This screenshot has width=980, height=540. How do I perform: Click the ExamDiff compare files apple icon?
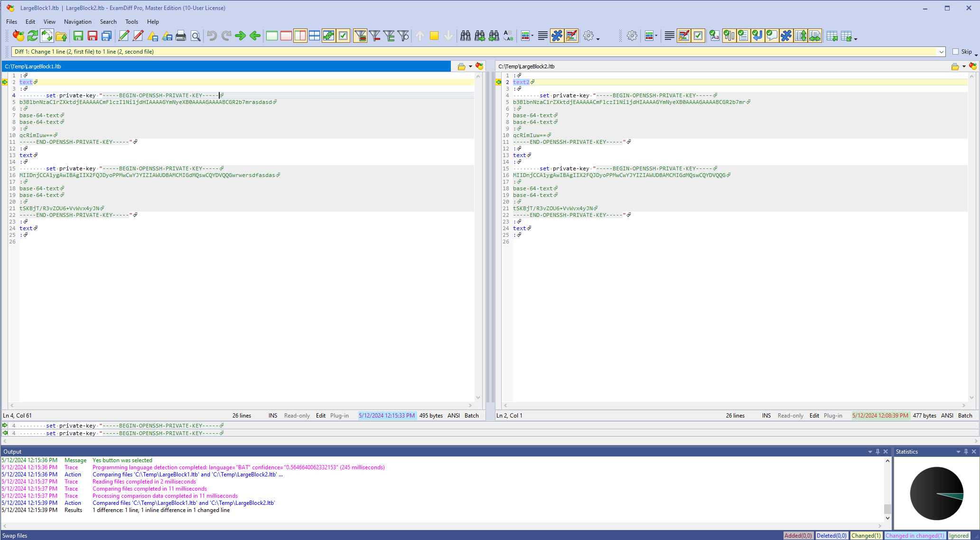(x=19, y=36)
